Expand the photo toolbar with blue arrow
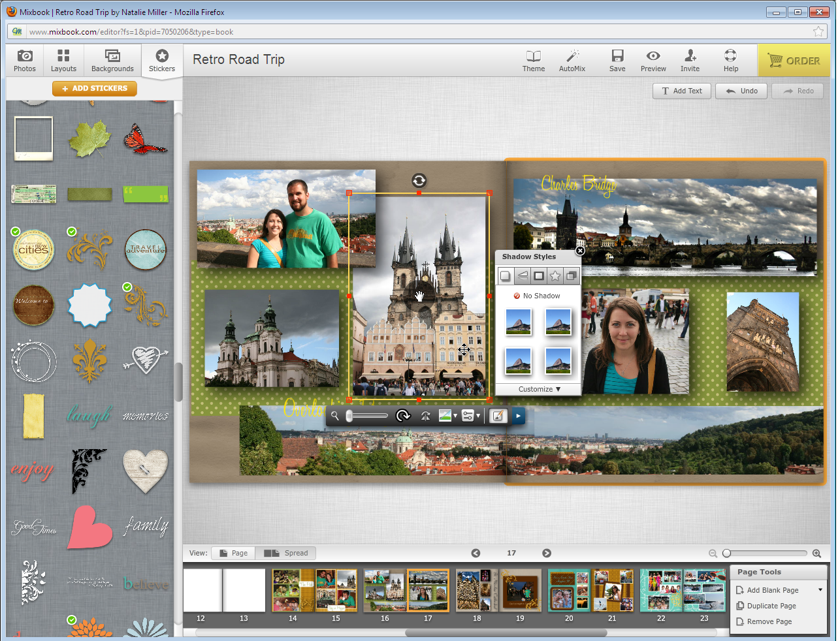This screenshot has height=641, width=840. click(x=518, y=416)
